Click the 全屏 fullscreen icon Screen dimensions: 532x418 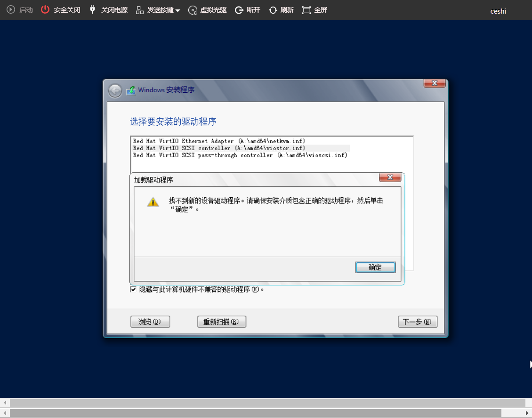tap(306, 10)
